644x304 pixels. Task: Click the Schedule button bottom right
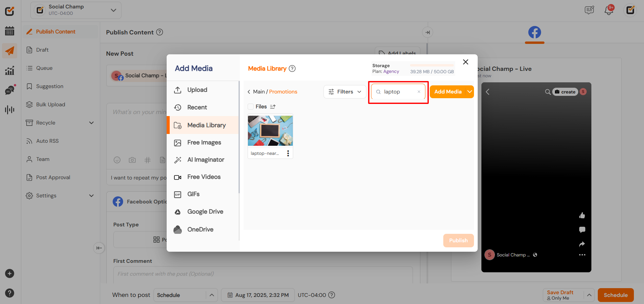(x=616, y=295)
